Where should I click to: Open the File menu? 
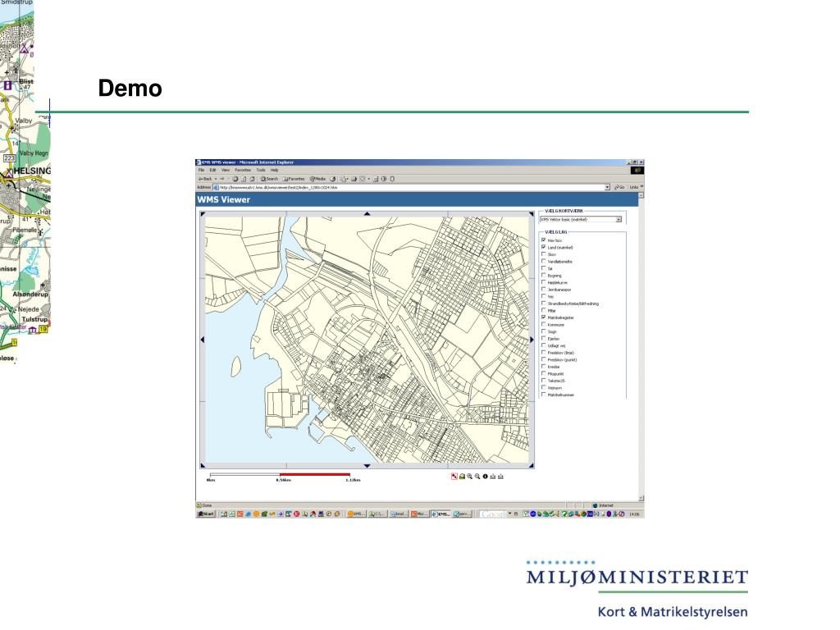click(x=202, y=170)
